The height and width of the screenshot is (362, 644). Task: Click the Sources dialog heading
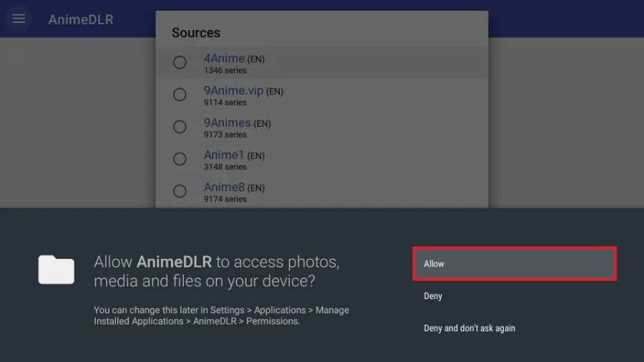196,33
